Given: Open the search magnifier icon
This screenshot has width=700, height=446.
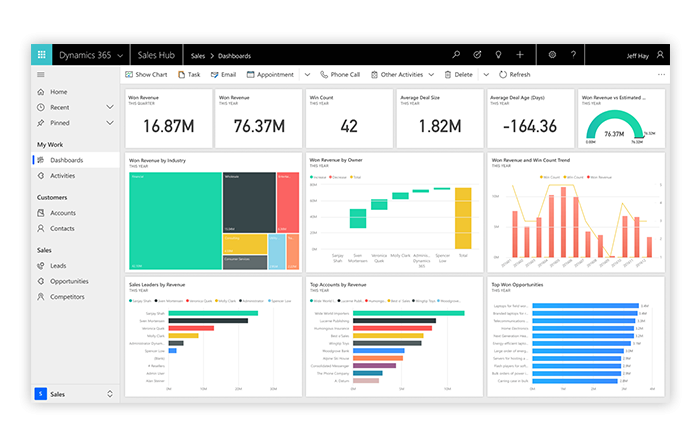Looking at the screenshot, I should [x=456, y=55].
